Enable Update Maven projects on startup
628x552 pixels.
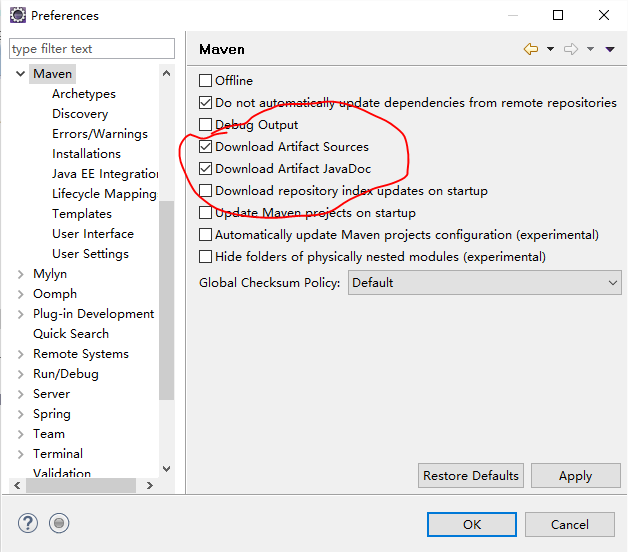click(x=205, y=213)
